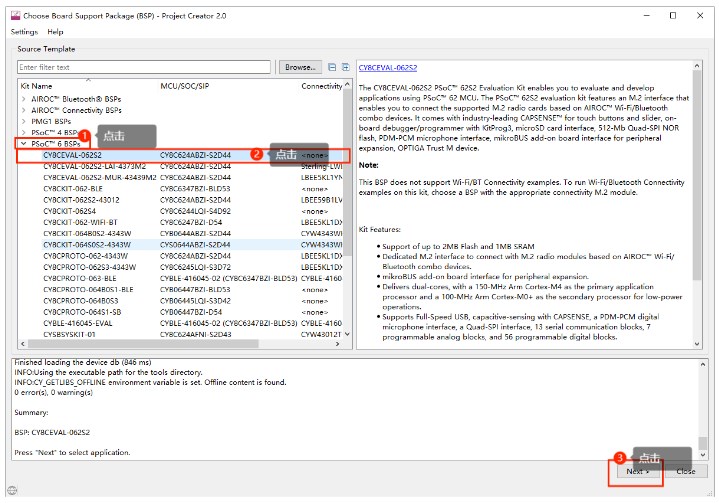The height and width of the screenshot is (503, 719).
Task: Click log pane scroll up arrow
Action: pos(702,365)
